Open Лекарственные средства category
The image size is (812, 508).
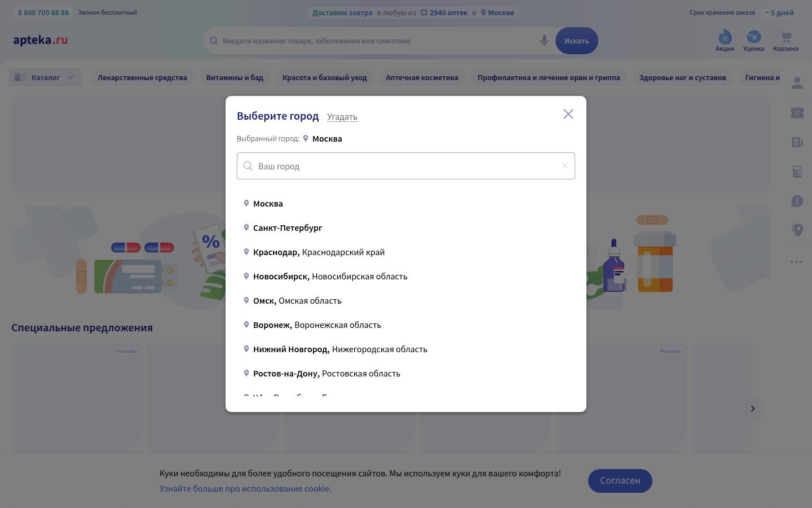click(x=142, y=77)
